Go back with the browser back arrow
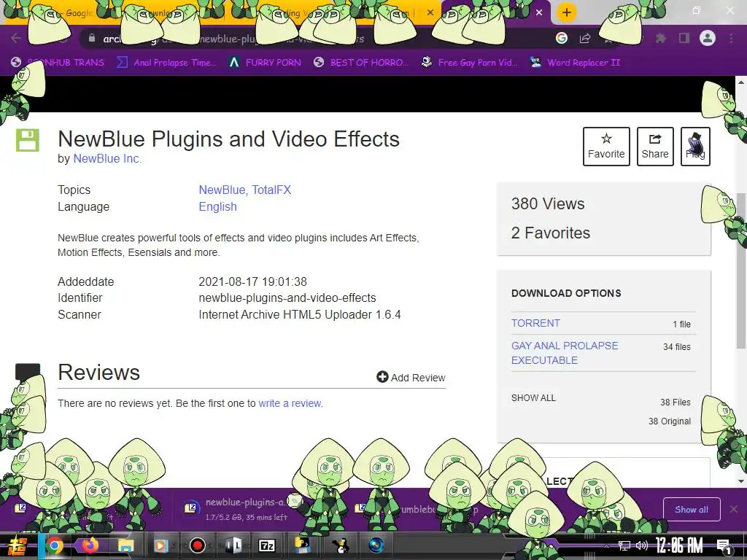Image resolution: width=747 pixels, height=560 pixels. 16,38
